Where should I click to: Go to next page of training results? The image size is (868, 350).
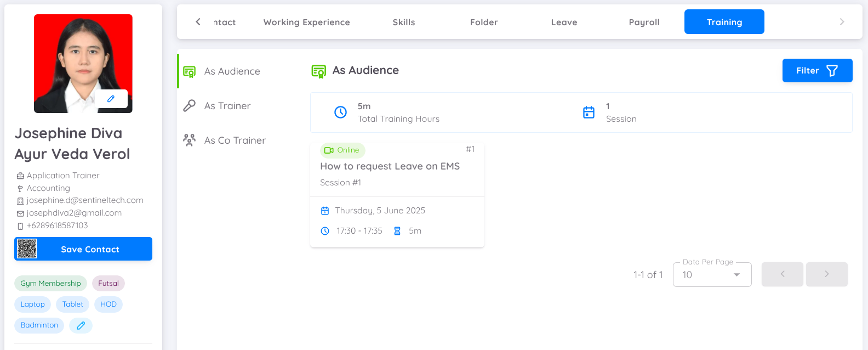click(826, 274)
